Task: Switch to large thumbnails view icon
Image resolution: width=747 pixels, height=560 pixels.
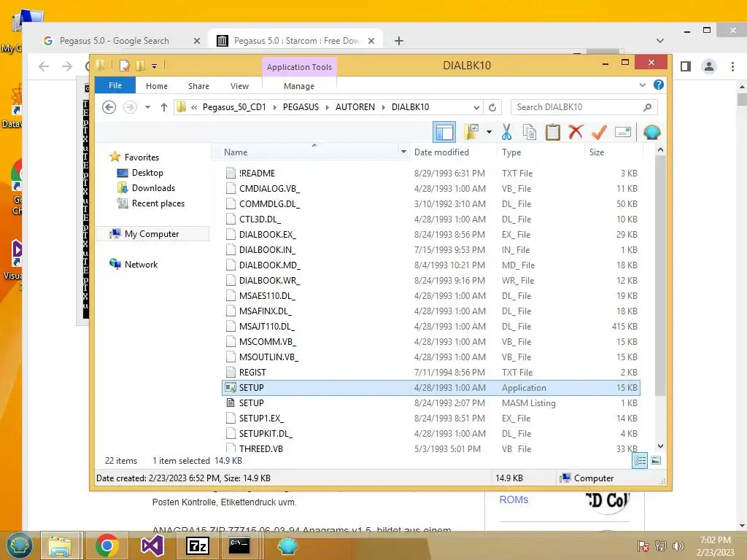Action: pyautogui.click(x=656, y=460)
